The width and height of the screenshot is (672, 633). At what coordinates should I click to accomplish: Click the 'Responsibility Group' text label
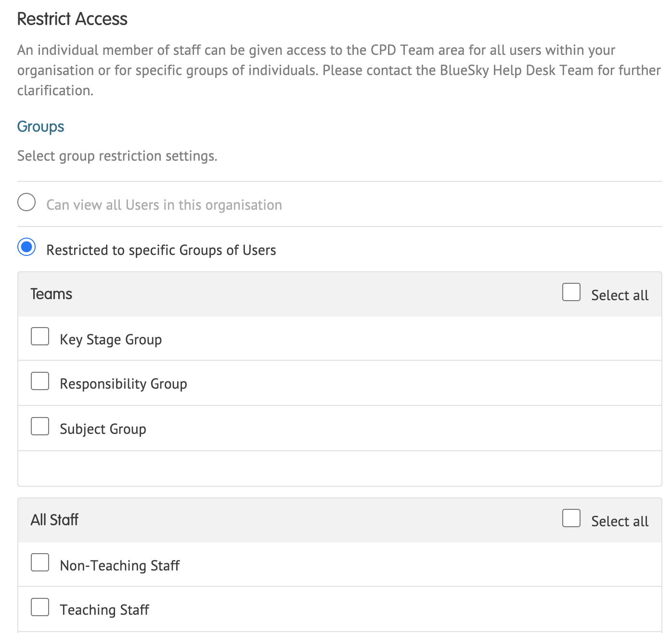click(x=123, y=384)
